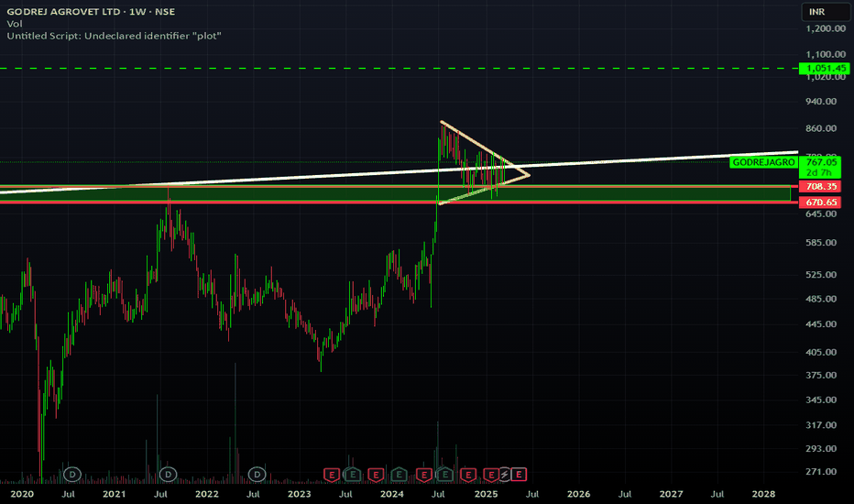The image size is (854, 504).
Task: Click the 317.00 price axis label
Action: 821,425
